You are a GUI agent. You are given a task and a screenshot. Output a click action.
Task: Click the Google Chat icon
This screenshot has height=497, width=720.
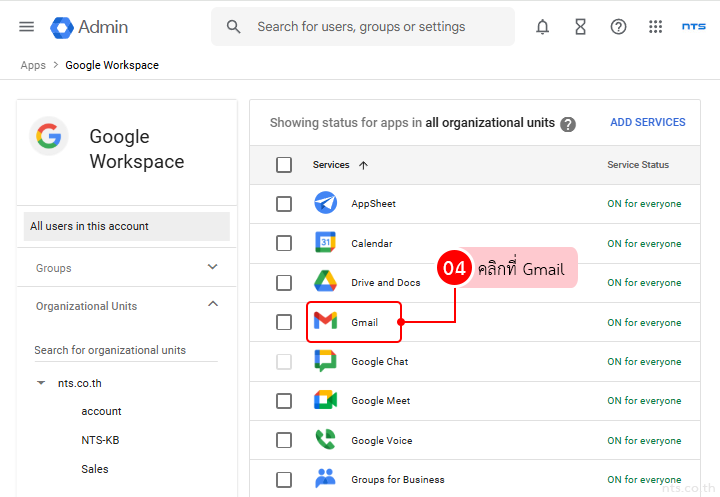click(326, 361)
